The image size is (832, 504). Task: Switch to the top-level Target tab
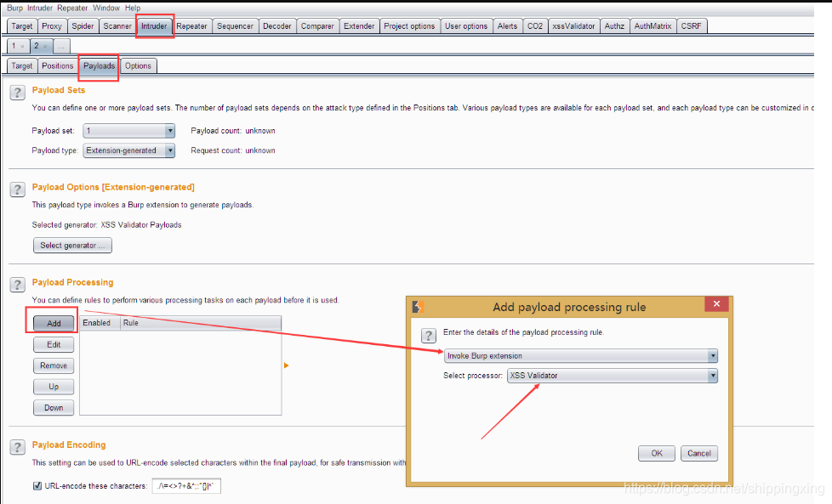click(x=22, y=26)
